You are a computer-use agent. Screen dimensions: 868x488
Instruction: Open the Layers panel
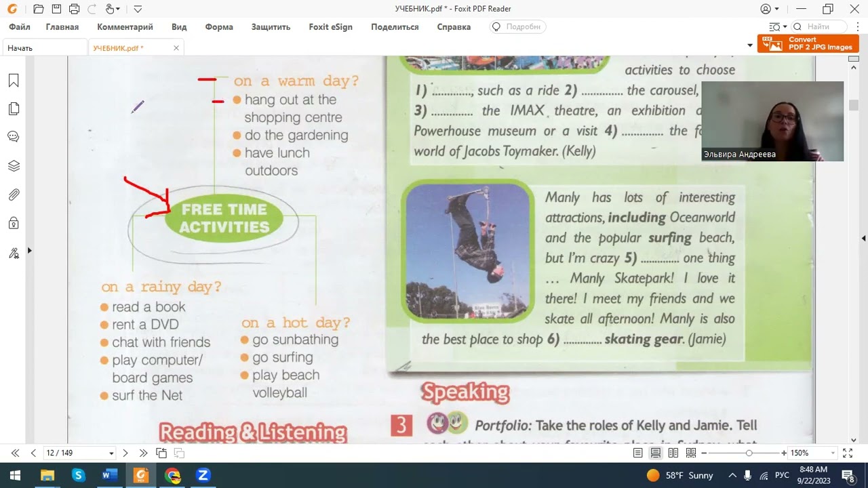(14, 166)
